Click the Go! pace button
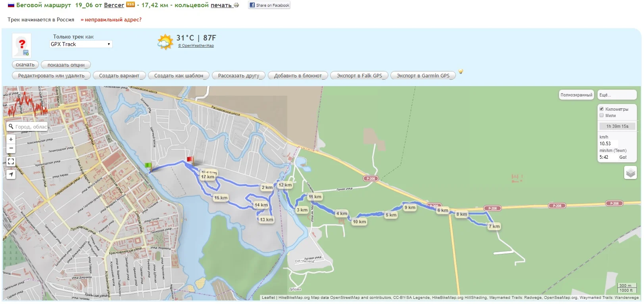Image resolution: width=644 pixels, height=304 pixels. [x=623, y=157]
